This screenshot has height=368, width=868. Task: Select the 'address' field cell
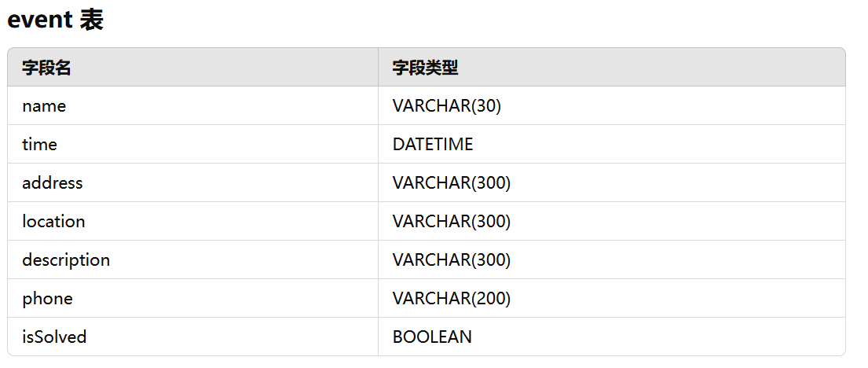coord(52,183)
